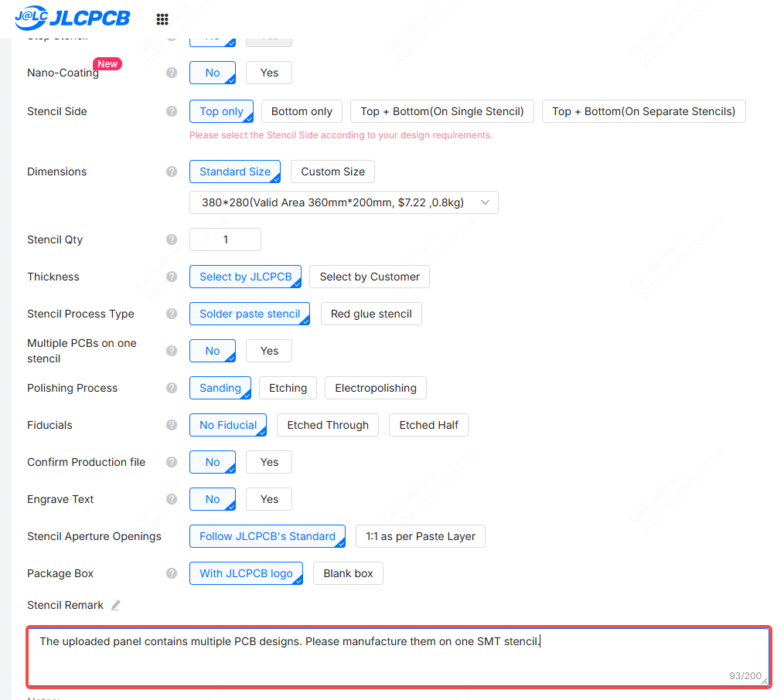
Task: Select Yes for Nano-Coating
Action: tap(269, 73)
